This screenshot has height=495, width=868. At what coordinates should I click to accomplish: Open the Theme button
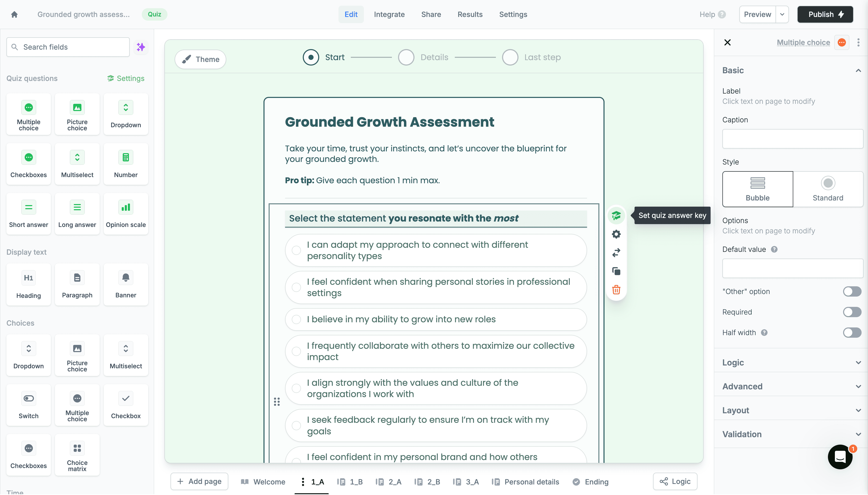[x=200, y=59]
